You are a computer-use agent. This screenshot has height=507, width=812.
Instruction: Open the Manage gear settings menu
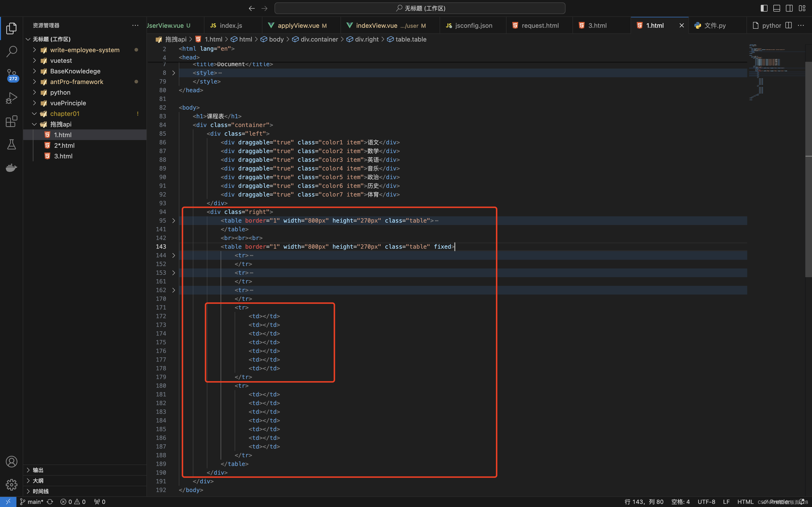coord(11,484)
